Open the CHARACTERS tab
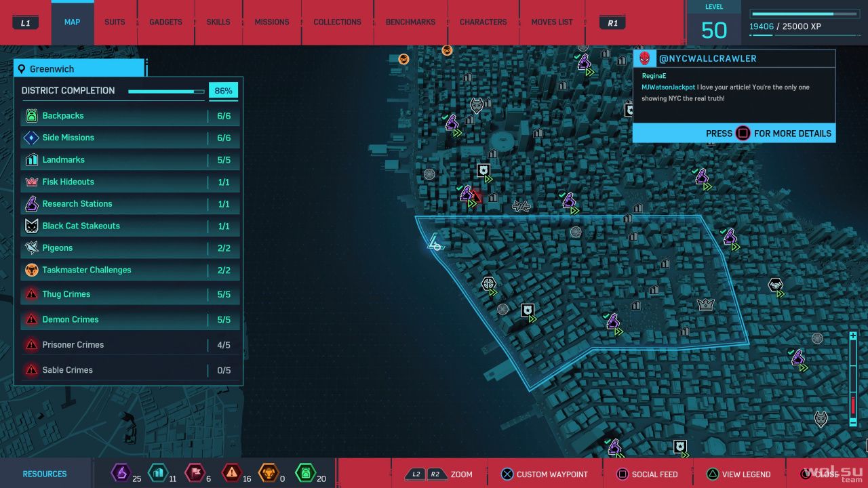This screenshot has width=868, height=488. (484, 22)
